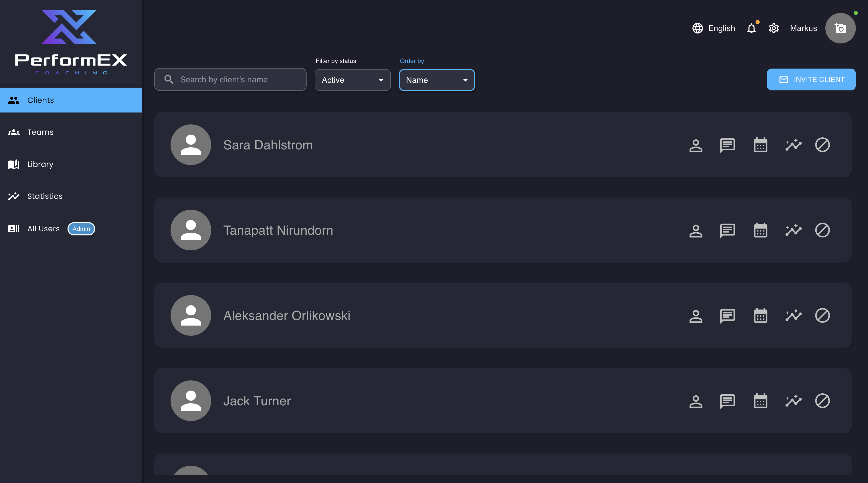Expand the Filter by status dropdown
The height and width of the screenshot is (483, 868).
click(353, 80)
